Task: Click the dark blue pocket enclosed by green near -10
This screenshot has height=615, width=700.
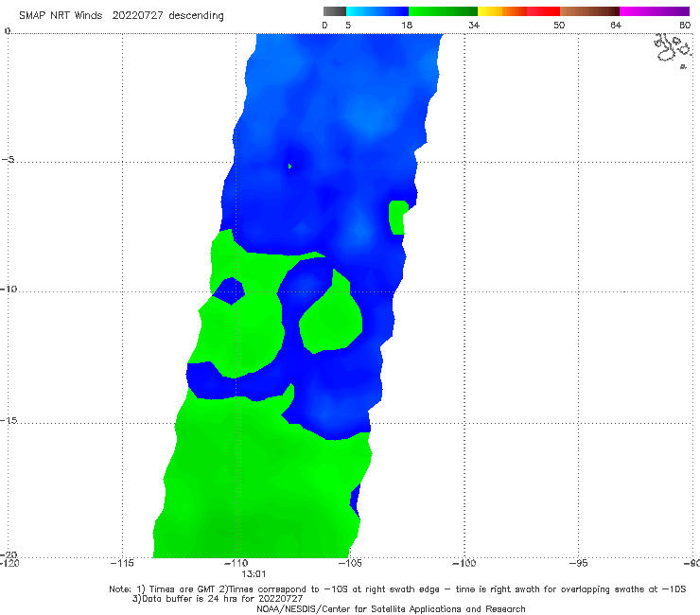Action: coord(230,290)
